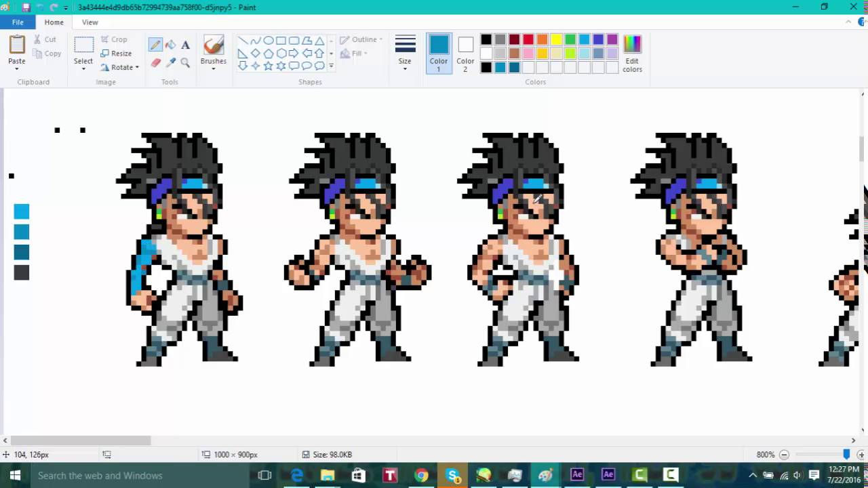The width and height of the screenshot is (868, 488).
Task: Select the Pencil tool
Action: pyautogui.click(x=155, y=45)
